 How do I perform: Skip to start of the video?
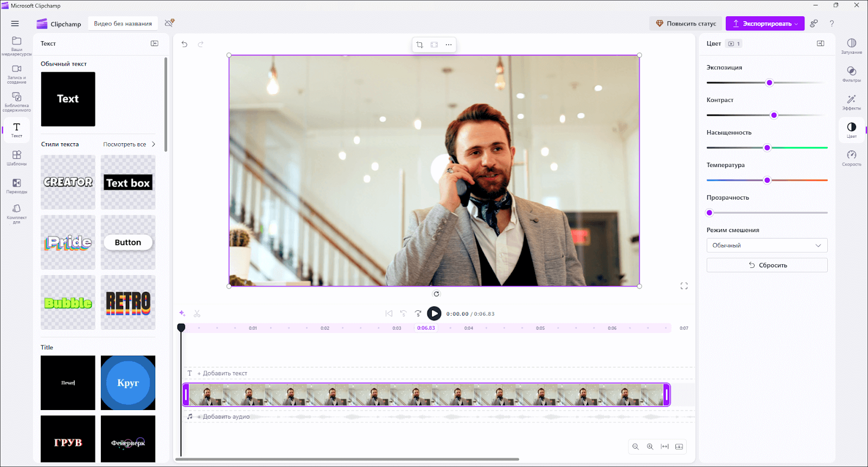pos(389,314)
